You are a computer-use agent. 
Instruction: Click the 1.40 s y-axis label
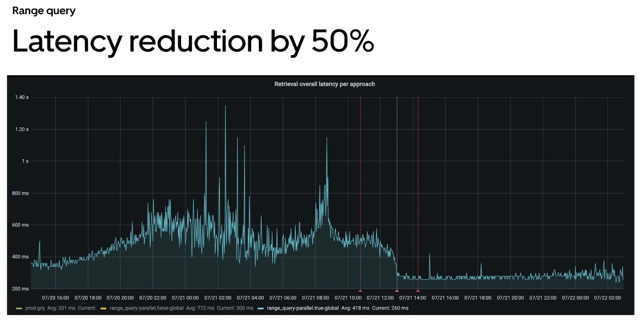coord(22,97)
